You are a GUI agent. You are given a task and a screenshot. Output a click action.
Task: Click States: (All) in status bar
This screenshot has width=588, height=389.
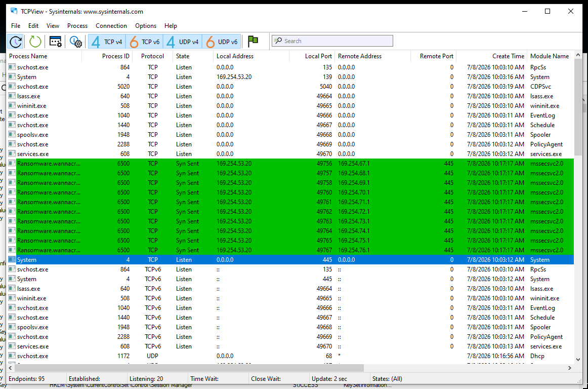(388, 379)
